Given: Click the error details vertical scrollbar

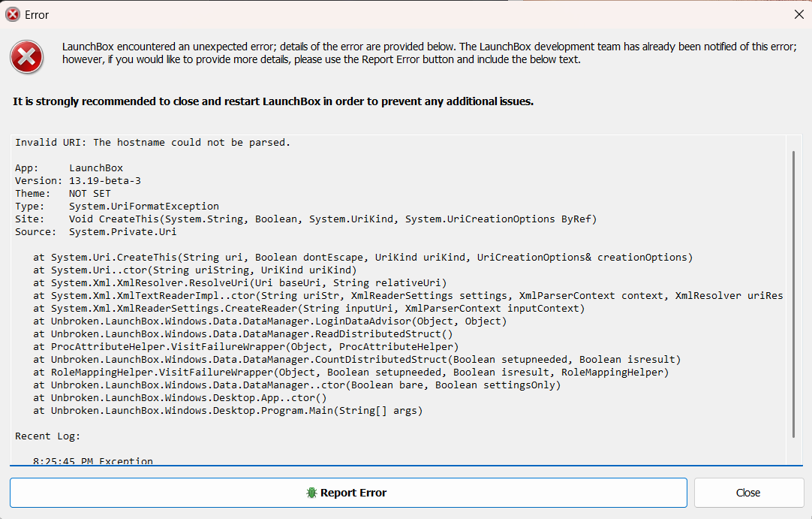Looking at the screenshot, I should click(793, 294).
